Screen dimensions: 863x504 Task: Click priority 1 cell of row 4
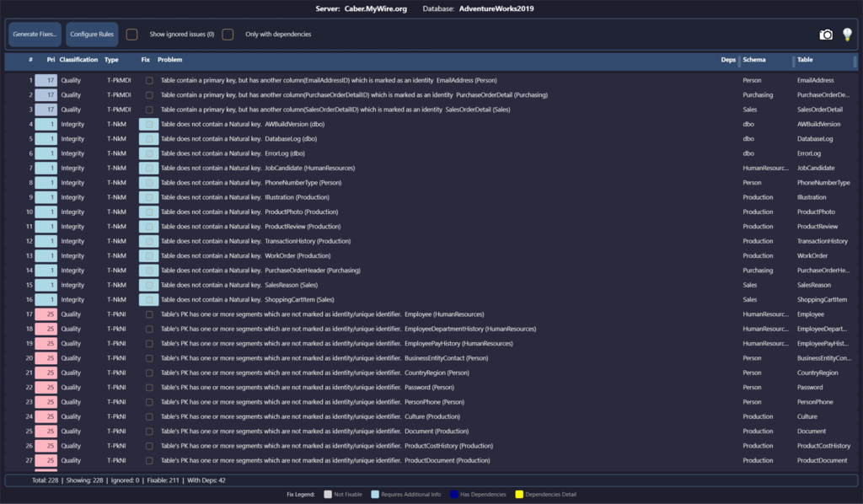46,125
